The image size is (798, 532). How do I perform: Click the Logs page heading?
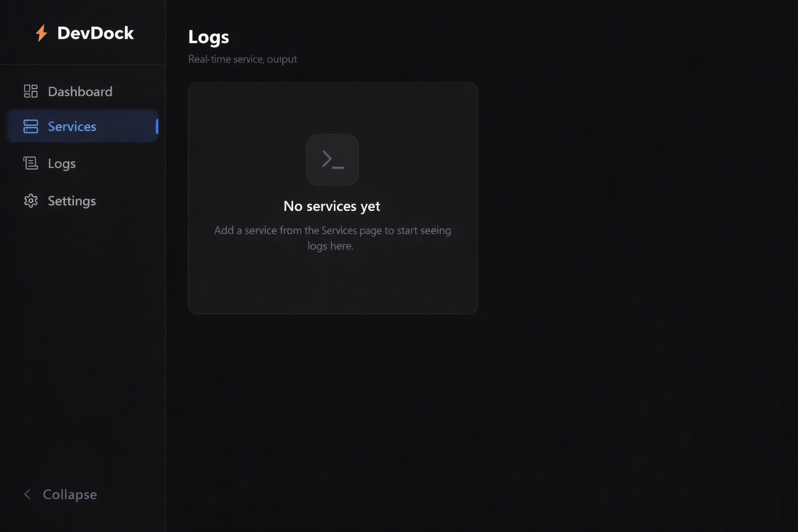(208, 37)
